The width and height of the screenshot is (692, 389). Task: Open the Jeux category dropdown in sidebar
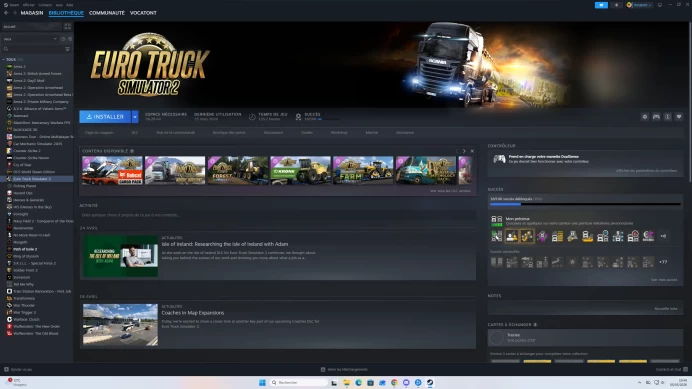coord(30,39)
